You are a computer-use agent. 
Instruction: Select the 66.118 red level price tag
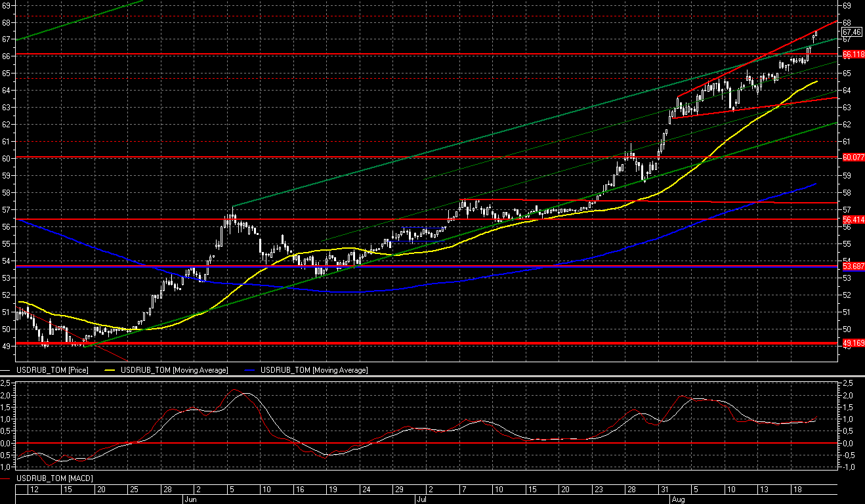tap(851, 54)
